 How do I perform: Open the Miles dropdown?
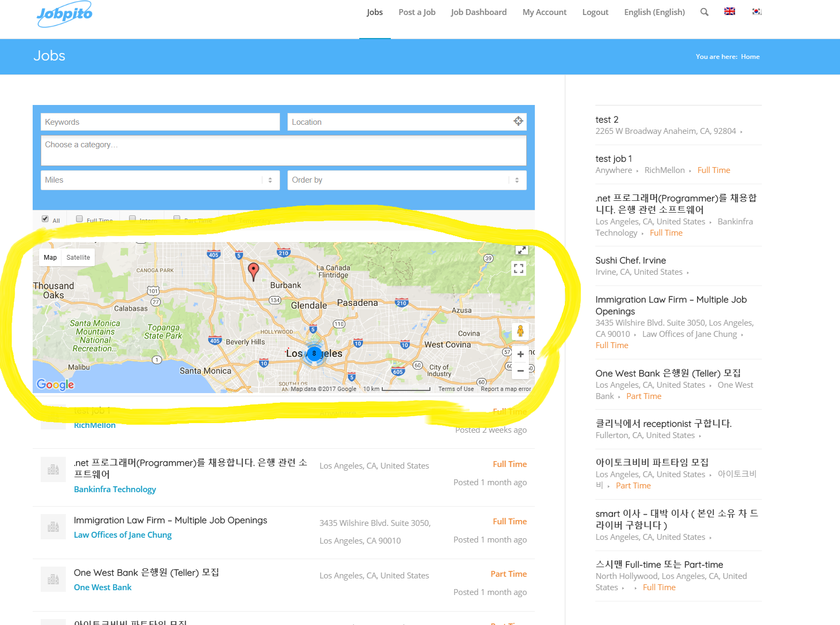click(x=160, y=180)
